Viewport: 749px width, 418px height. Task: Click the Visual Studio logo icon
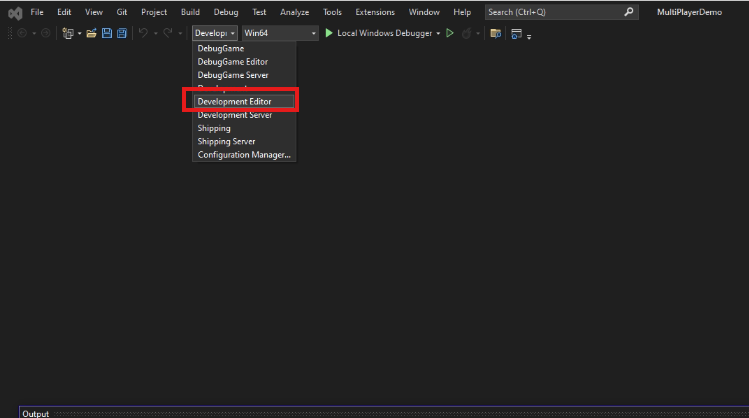(14, 12)
